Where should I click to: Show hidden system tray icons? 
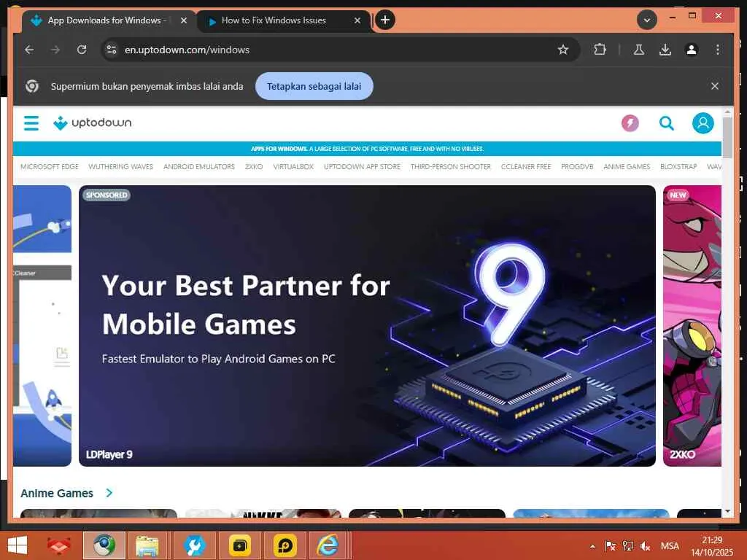point(592,546)
